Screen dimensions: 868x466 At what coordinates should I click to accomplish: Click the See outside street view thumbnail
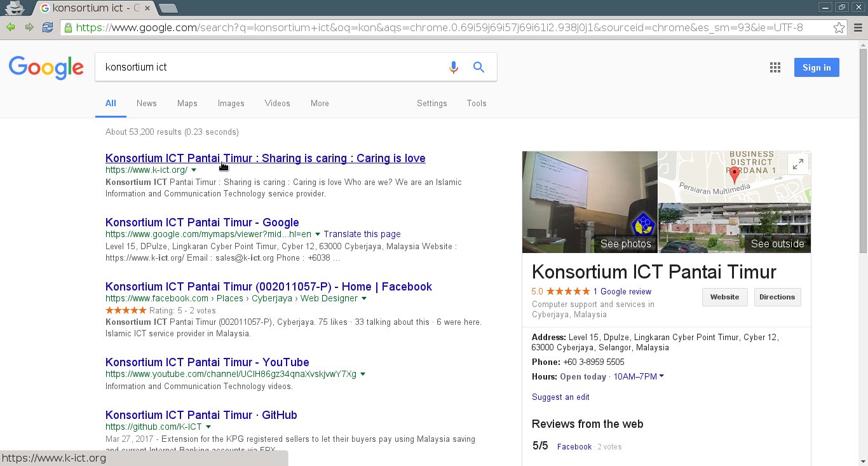point(735,228)
